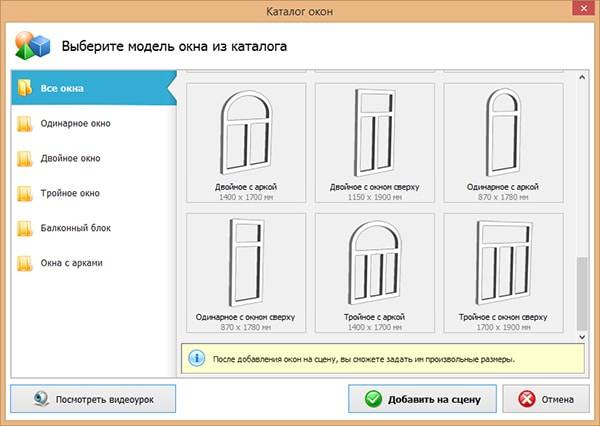Screen dimensions: 600x426
Task: Click the folder icon next to 'Все окна'
Action: (24, 88)
